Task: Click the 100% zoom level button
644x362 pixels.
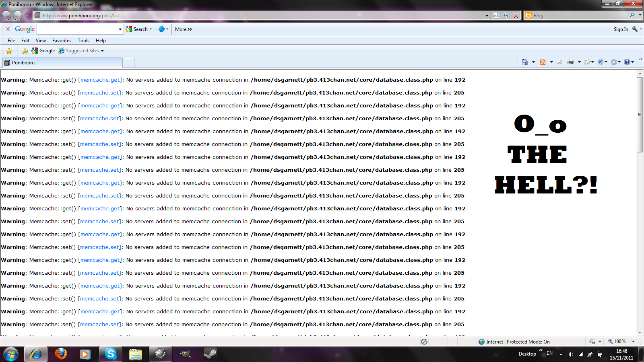Action: 617,341
